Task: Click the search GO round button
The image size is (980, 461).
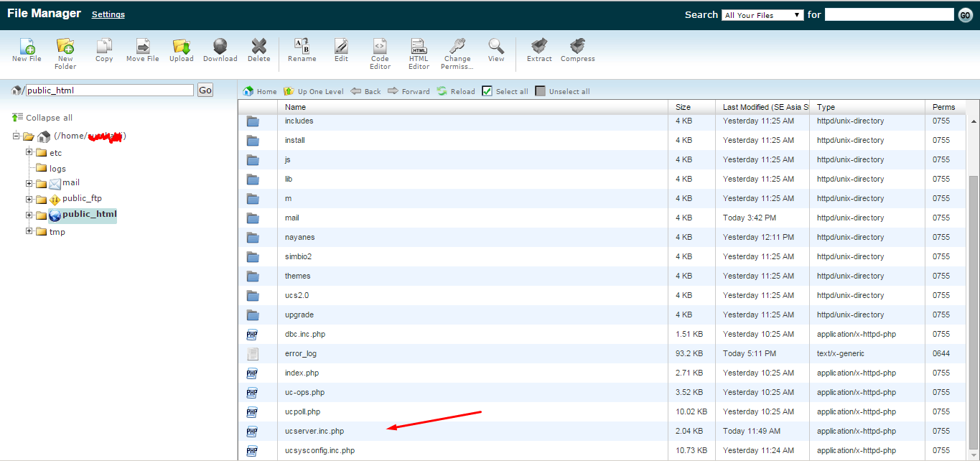Action: (x=966, y=15)
